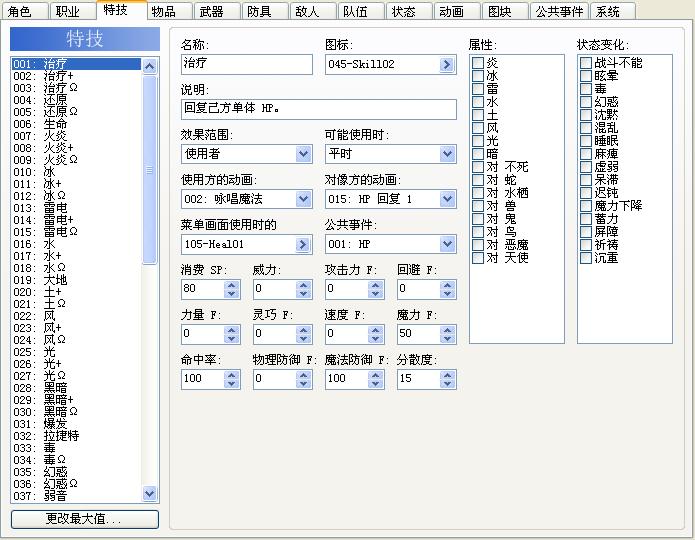Select skill 019: 大地
The width and height of the screenshot is (695, 540).
(x=76, y=280)
